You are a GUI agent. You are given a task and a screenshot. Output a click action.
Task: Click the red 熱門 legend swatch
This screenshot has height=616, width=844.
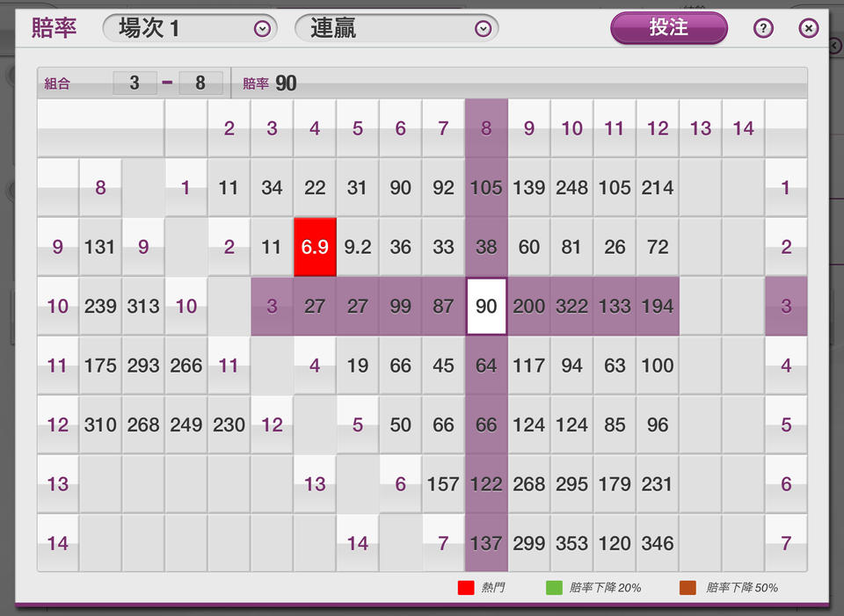pyautogui.click(x=466, y=588)
